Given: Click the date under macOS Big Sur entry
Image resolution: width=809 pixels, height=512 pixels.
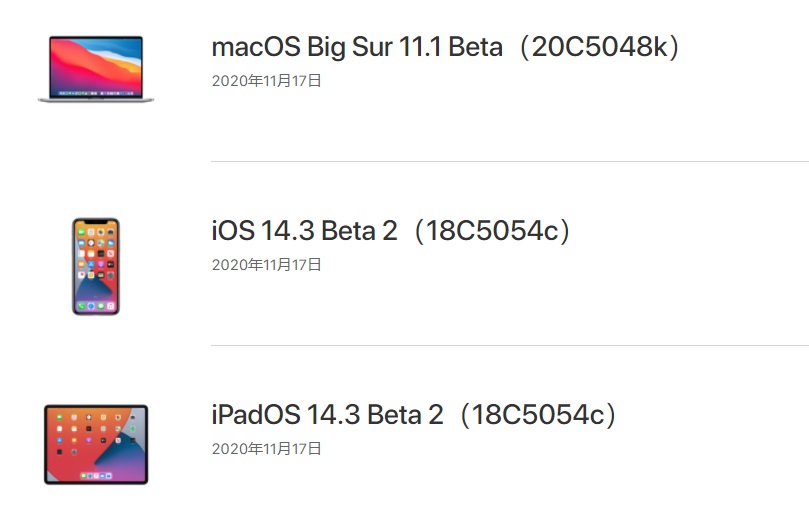Looking at the screenshot, I should coord(266,81).
